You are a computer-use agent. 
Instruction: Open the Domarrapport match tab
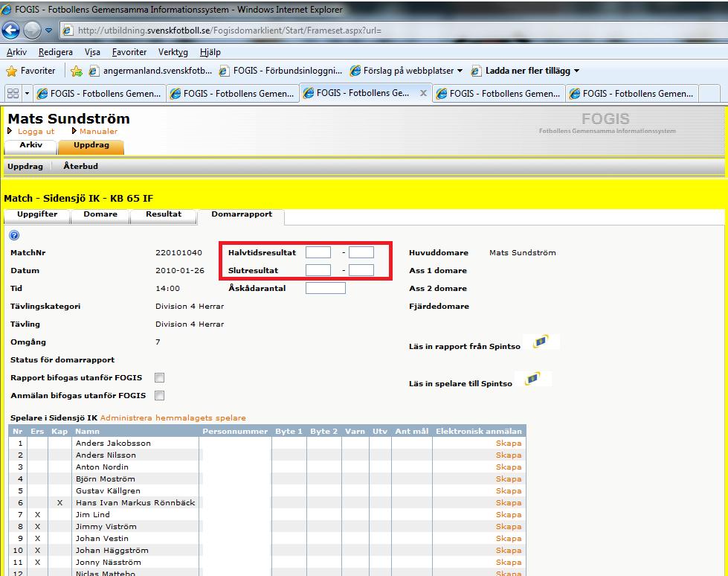[x=242, y=216]
